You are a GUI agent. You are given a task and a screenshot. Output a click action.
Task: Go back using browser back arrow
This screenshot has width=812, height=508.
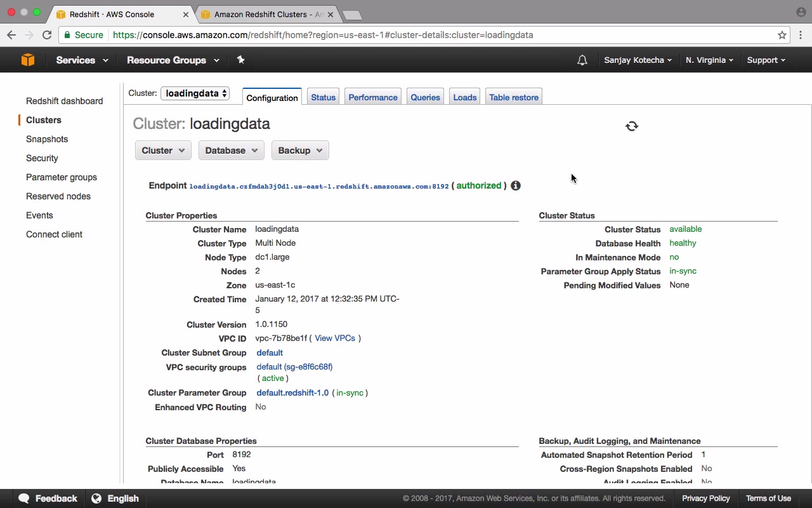(11, 35)
